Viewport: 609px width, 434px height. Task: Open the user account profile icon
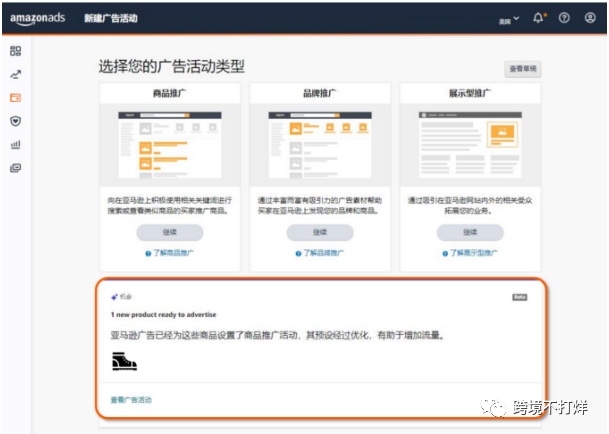pos(590,18)
